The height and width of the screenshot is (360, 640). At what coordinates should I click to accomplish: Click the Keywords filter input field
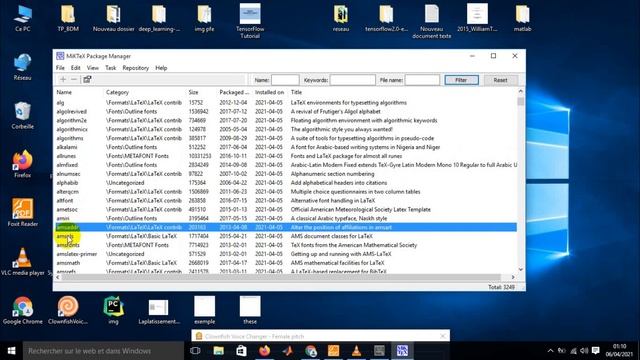click(x=352, y=80)
